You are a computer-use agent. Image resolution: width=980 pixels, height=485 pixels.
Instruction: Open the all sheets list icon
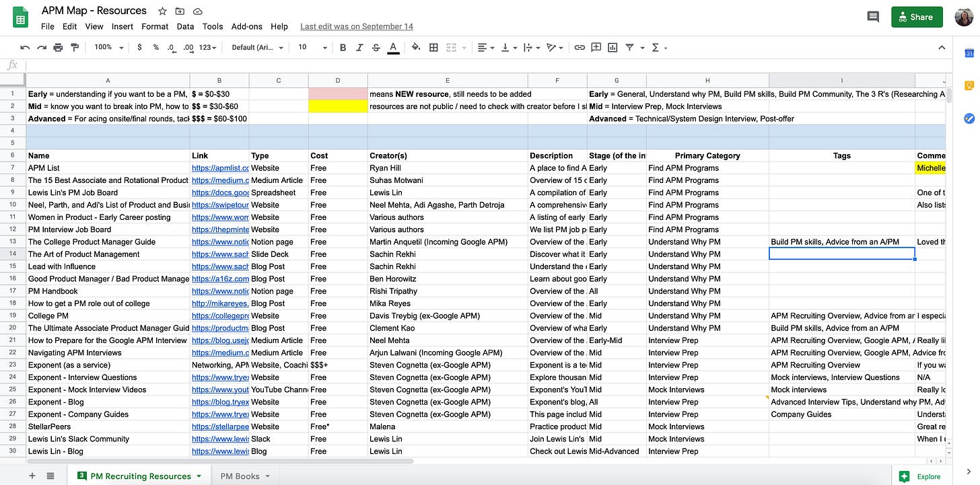click(x=50, y=476)
